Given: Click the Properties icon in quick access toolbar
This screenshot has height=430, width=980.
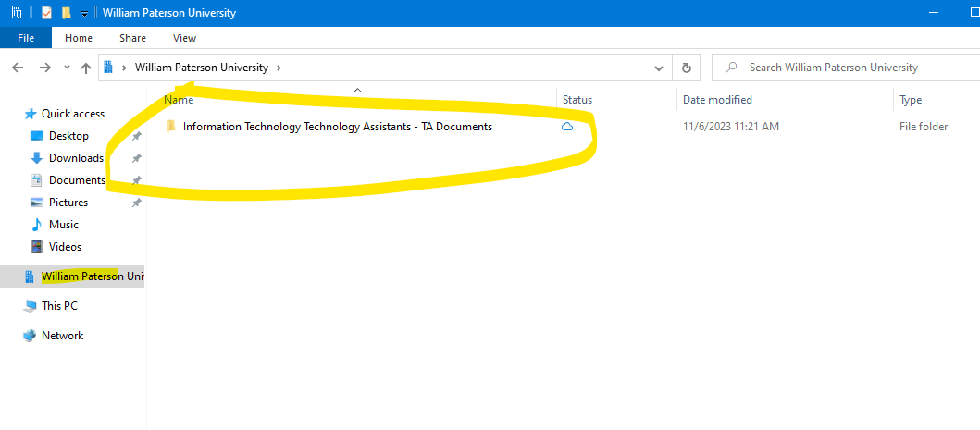Looking at the screenshot, I should tap(46, 13).
